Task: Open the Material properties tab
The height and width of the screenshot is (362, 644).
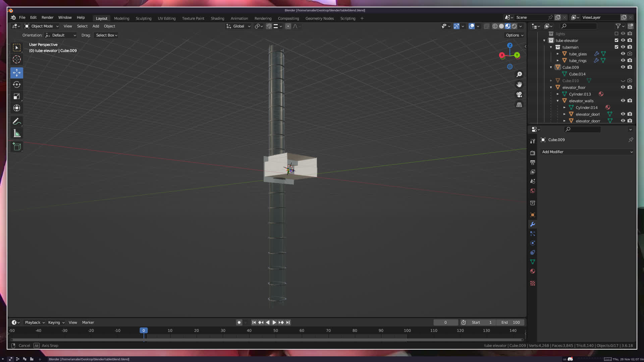Action: coord(533,271)
